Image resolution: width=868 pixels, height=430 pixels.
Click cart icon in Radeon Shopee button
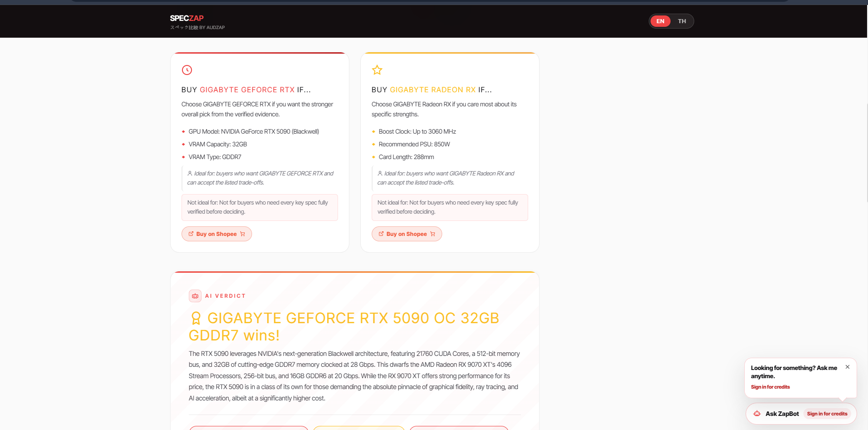click(433, 234)
